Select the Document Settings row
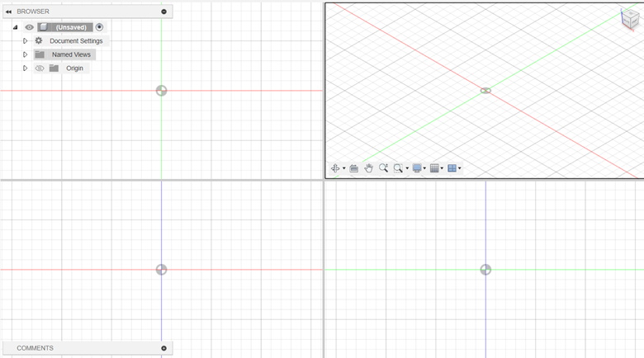Image resolution: width=644 pixels, height=358 pixels. (72, 41)
